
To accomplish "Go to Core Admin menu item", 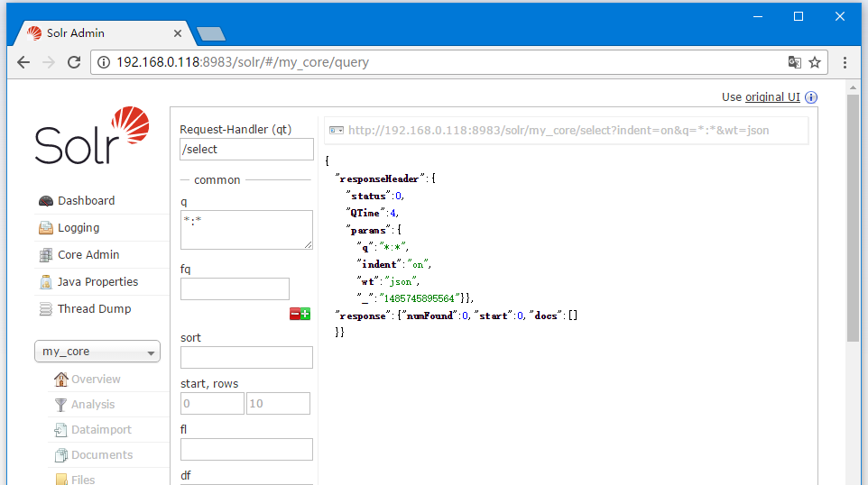I will (x=88, y=255).
